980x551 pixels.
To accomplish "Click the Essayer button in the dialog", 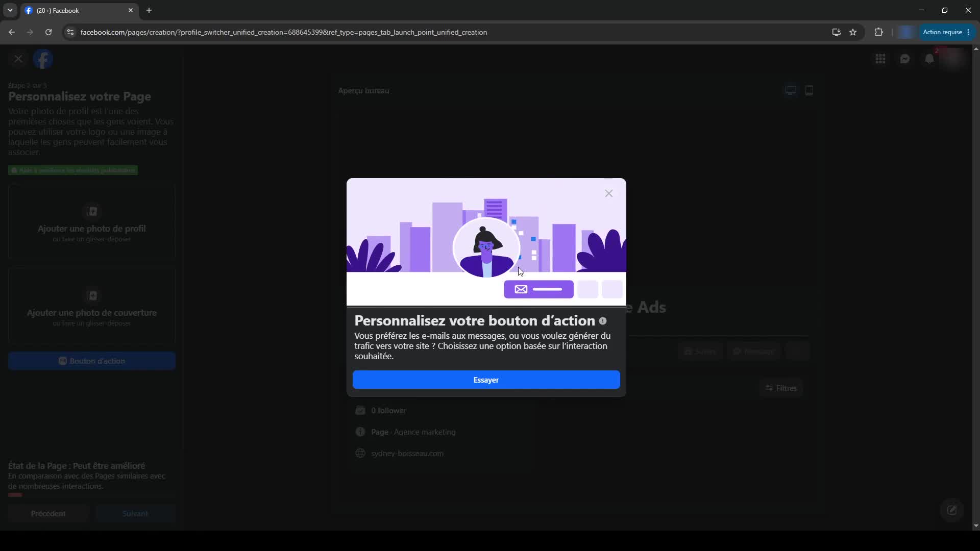I will click(486, 380).
